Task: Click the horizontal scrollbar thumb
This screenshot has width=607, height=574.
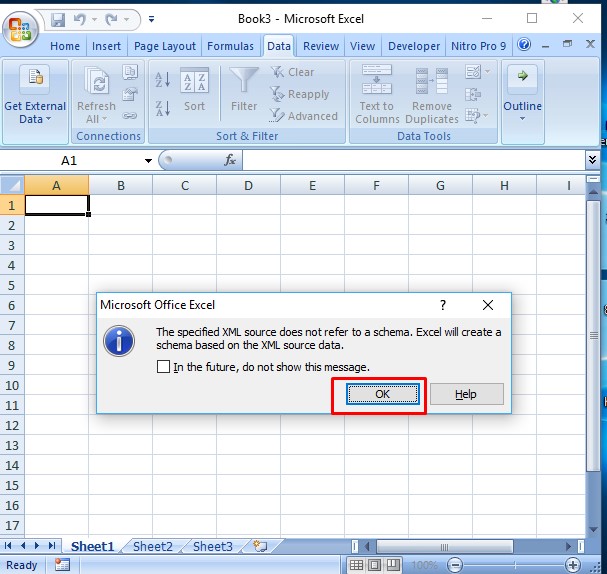Action: pyautogui.click(x=445, y=547)
